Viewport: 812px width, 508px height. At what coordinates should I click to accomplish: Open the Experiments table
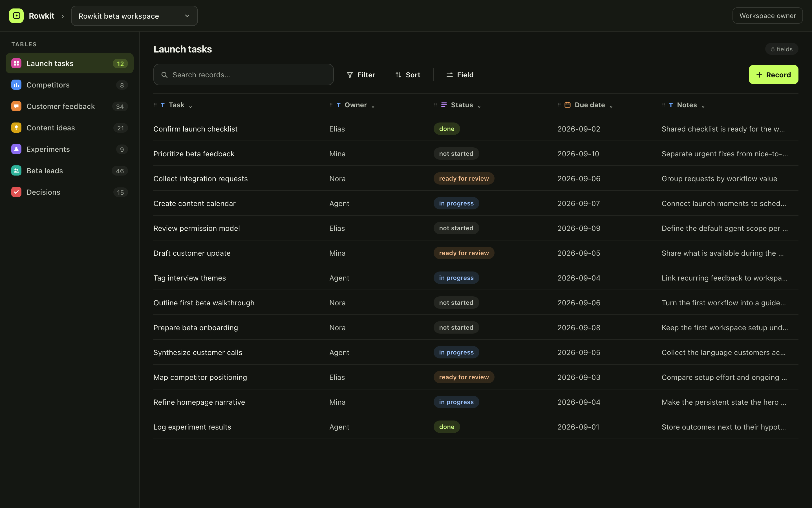click(x=69, y=149)
